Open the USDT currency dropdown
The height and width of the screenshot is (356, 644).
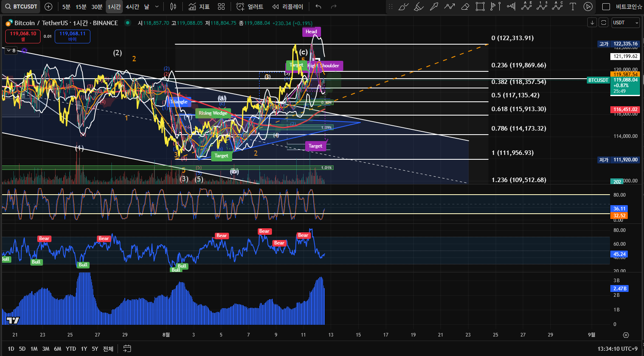pos(625,23)
